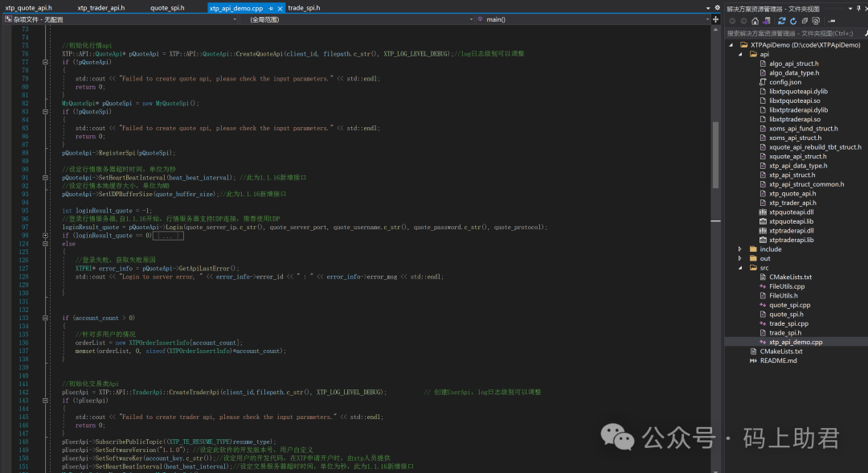Click the Show all files icon
Image resolution: width=868 pixels, height=473 pixels.
click(816, 21)
